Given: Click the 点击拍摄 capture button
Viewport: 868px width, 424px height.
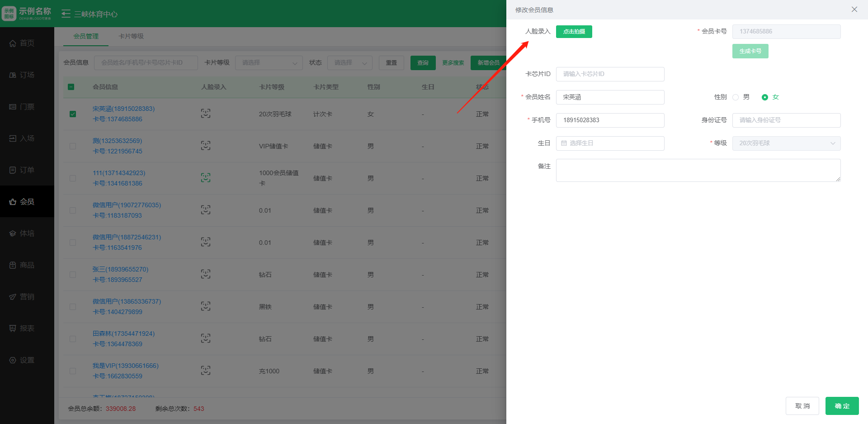Looking at the screenshot, I should coord(574,32).
